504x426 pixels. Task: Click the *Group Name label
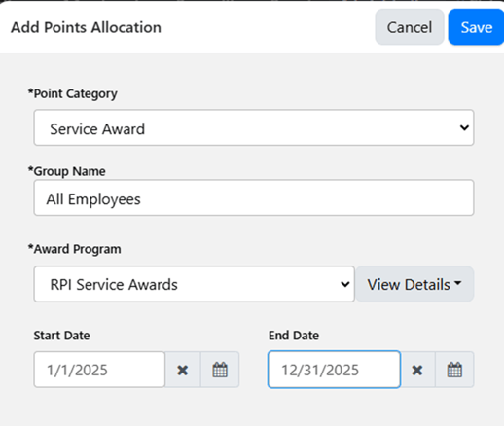pyautogui.click(x=67, y=171)
